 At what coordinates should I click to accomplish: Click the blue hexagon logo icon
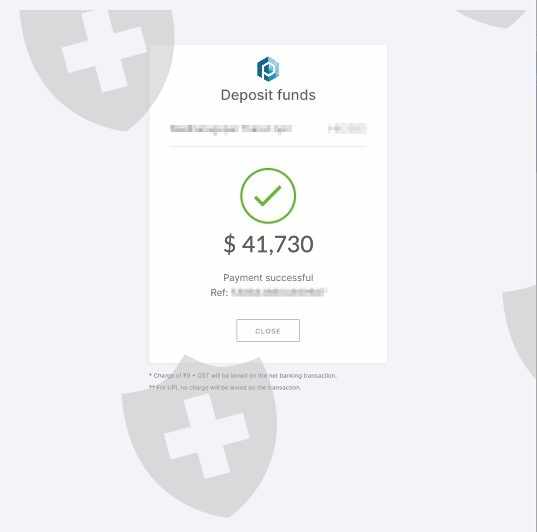[268, 69]
